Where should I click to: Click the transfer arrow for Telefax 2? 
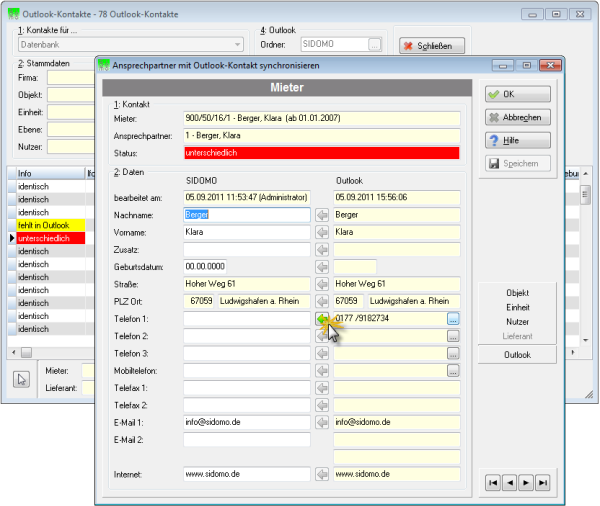point(322,405)
